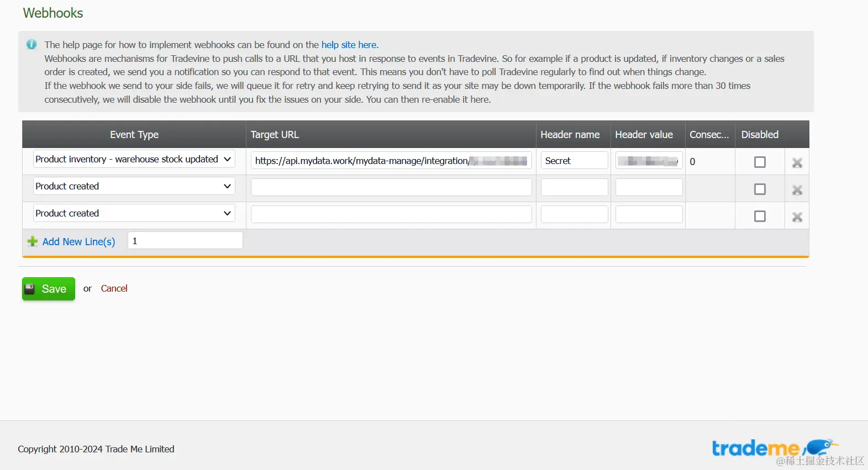Image resolution: width=868 pixels, height=470 pixels.
Task: Cancel the webhook changes
Action: point(114,288)
